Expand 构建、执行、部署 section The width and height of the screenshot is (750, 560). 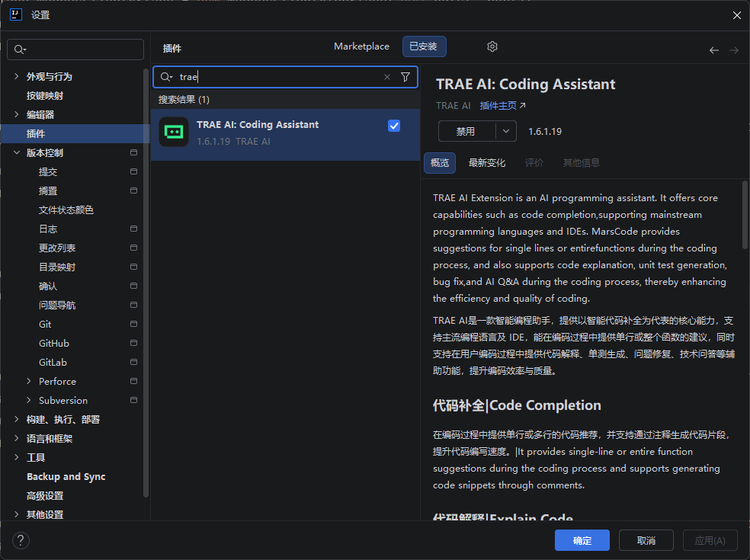[17, 419]
